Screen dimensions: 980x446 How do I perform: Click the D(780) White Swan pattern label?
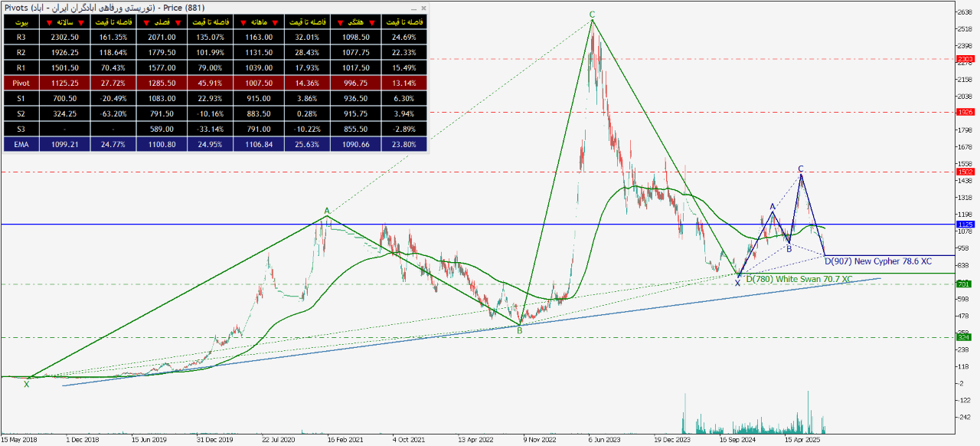[799, 279]
